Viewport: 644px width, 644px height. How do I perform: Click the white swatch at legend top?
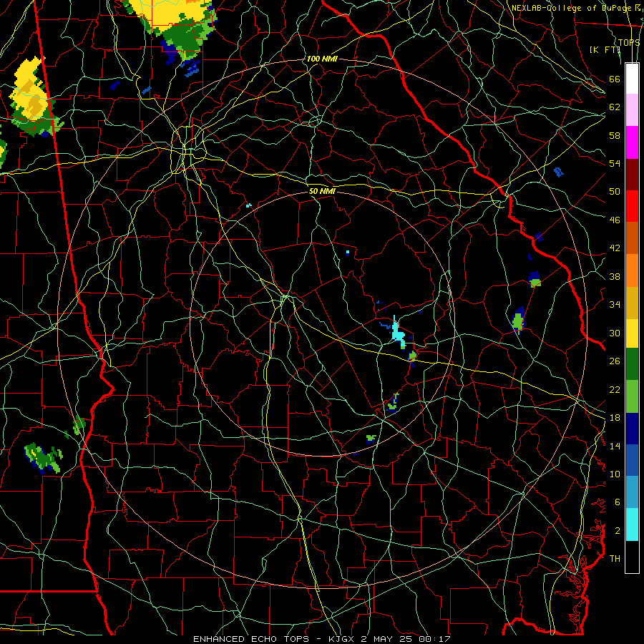click(632, 79)
